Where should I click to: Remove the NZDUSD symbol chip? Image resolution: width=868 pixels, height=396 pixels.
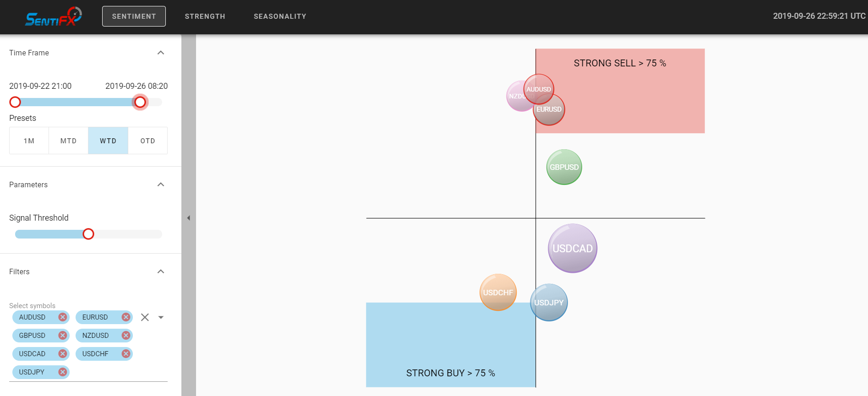(x=126, y=336)
